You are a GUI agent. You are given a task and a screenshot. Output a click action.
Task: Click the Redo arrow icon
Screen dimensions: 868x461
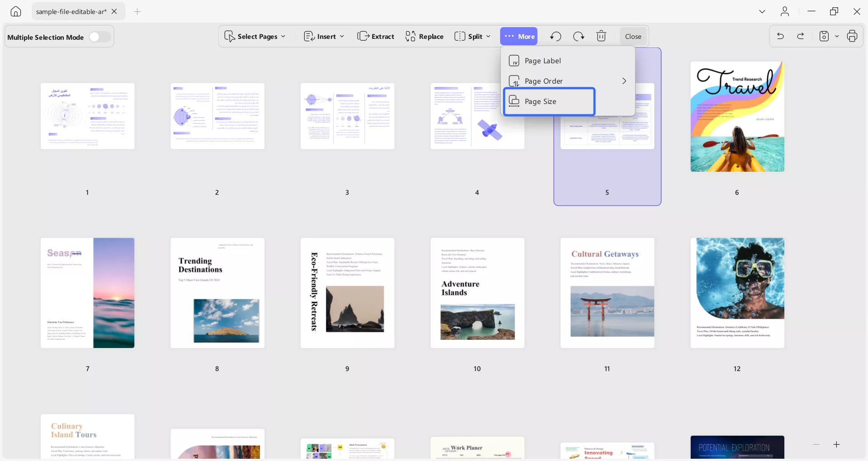(801, 36)
